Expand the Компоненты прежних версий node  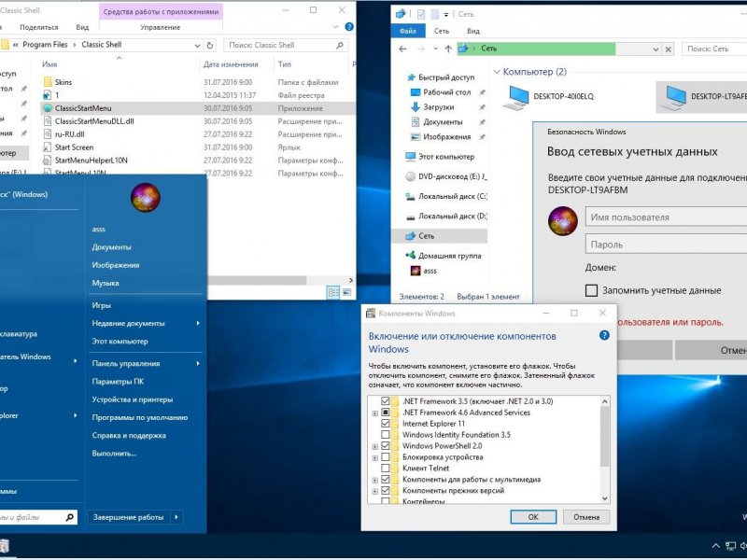tap(375, 492)
